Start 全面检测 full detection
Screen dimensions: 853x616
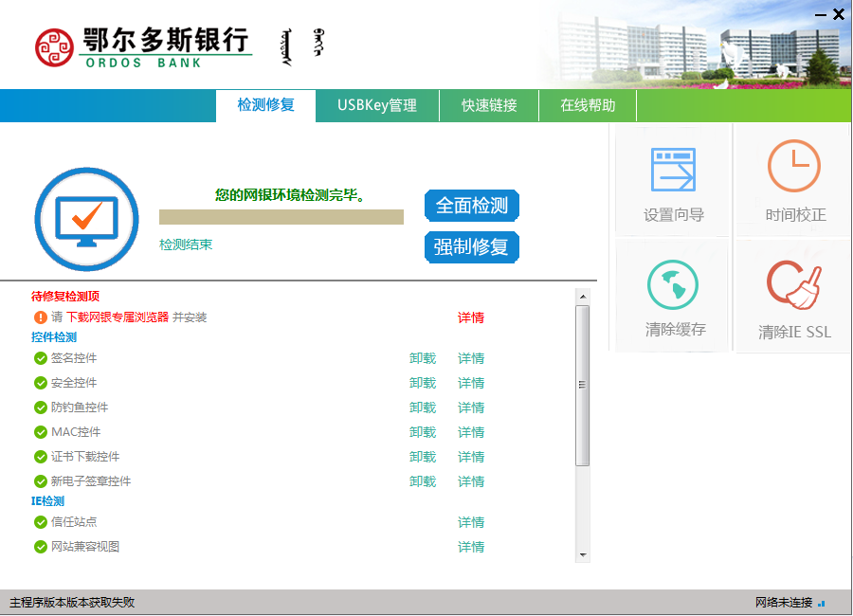tap(471, 206)
